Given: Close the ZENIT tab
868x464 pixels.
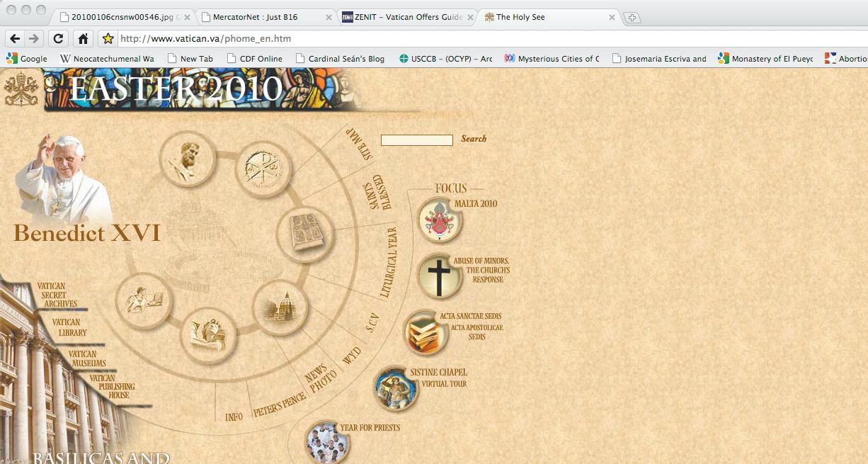Looking at the screenshot, I should click(470, 17).
